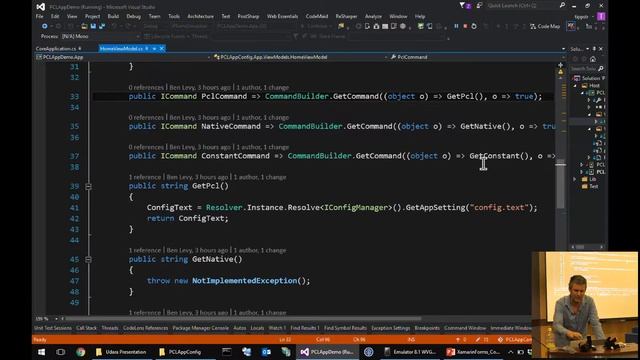The width and height of the screenshot is (640, 360).
Task: Open the Exception Settings tab
Action: pyautogui.click(x=391, y=328)
